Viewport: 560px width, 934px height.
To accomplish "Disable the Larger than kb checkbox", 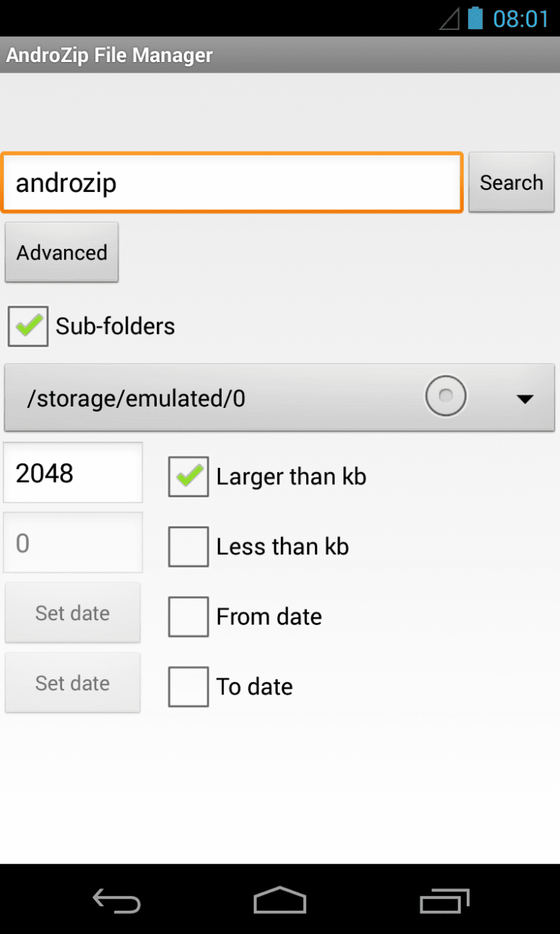I will [188, 477].
